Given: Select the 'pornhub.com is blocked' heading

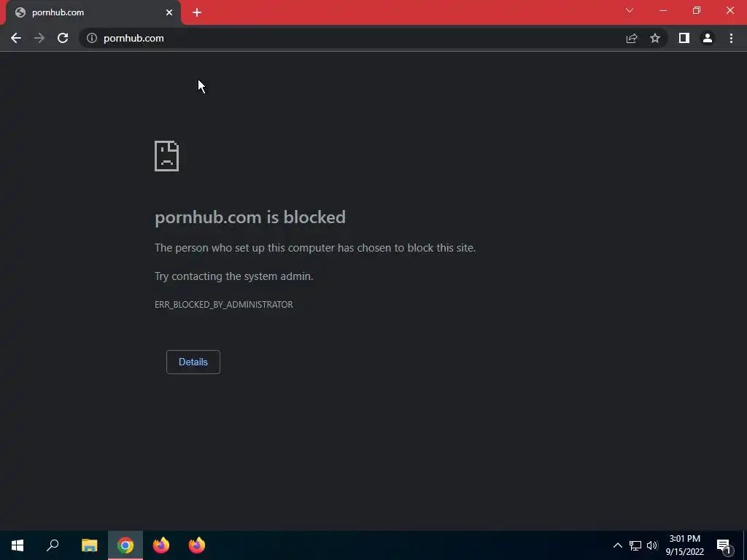Looking at the screenshot, I should pos(250,217).
